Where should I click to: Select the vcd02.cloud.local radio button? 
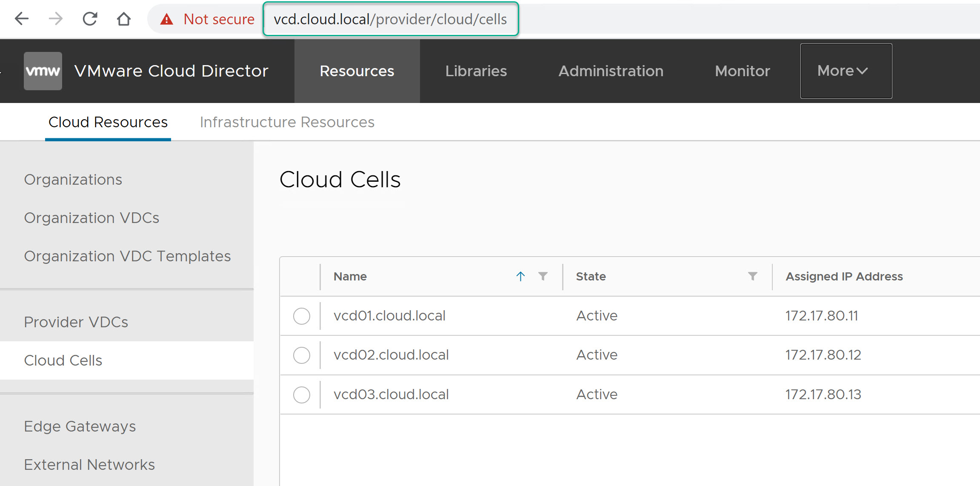pyautogui.click(x=302, y=355)
